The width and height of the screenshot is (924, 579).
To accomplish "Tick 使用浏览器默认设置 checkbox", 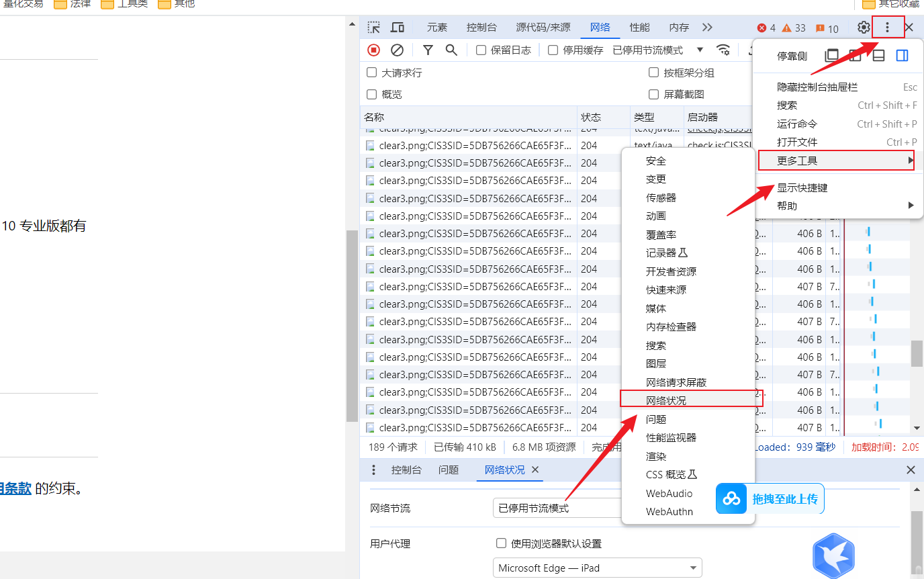I will [x=501, y=543].
